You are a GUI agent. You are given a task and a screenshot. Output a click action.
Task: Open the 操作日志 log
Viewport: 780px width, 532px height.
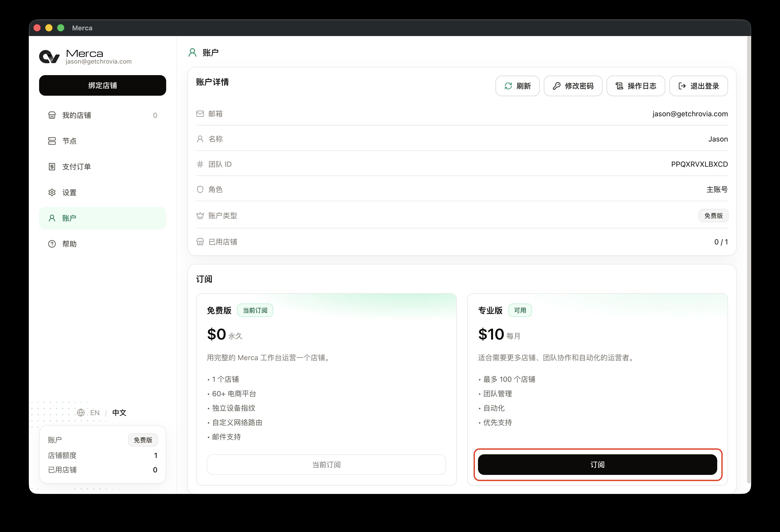[636, 86]
